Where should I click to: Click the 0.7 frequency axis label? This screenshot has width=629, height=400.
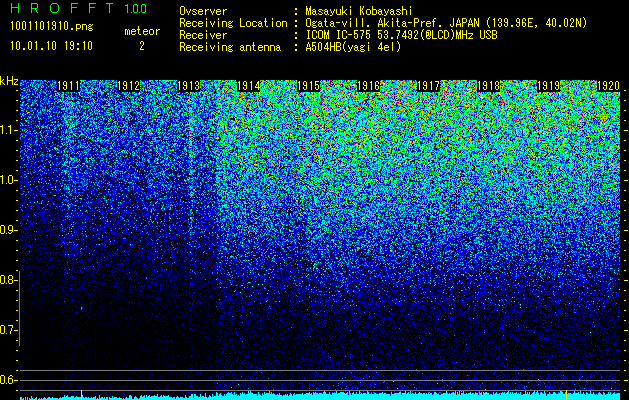pos(7,330)
